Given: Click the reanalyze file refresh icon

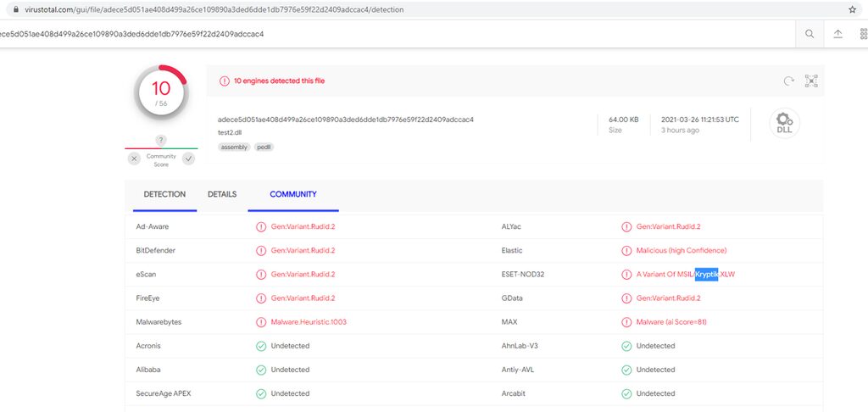Looking at the screenshot, I should pyautogui.click(x=789, y=81).
